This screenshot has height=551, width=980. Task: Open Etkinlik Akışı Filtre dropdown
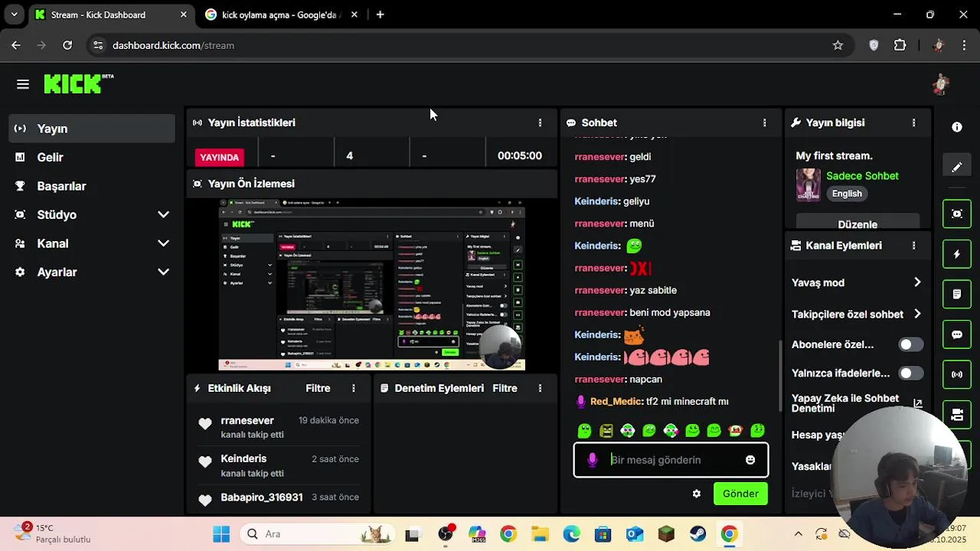(x=318, y=388)
